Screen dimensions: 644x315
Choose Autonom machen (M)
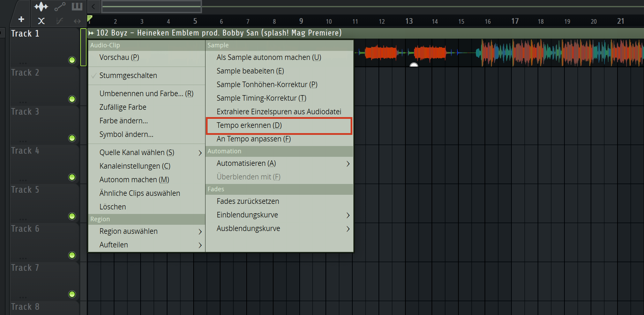point(147,180)
